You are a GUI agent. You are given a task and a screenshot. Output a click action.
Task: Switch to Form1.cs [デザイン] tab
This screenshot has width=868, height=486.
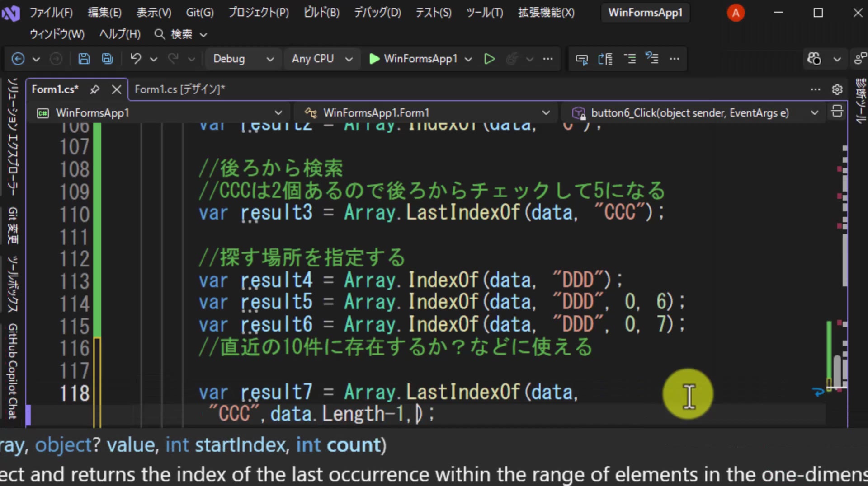[179, 89]
